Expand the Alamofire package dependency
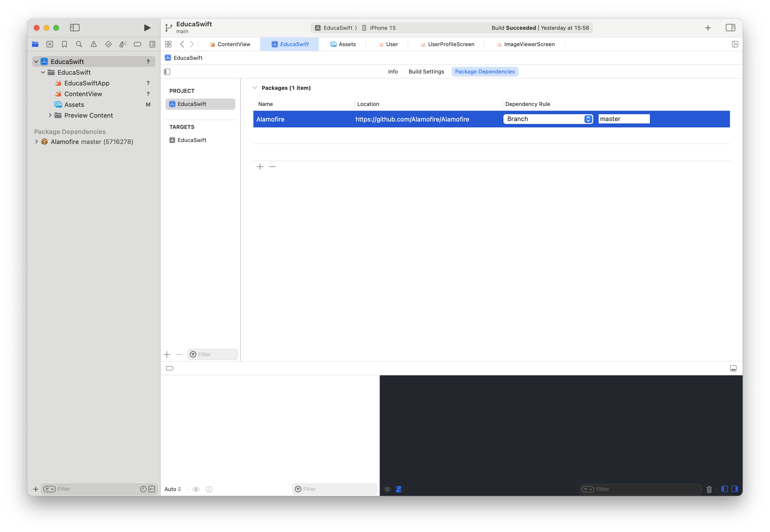Viewport: 770px width, 532px height. pos(36,142)
